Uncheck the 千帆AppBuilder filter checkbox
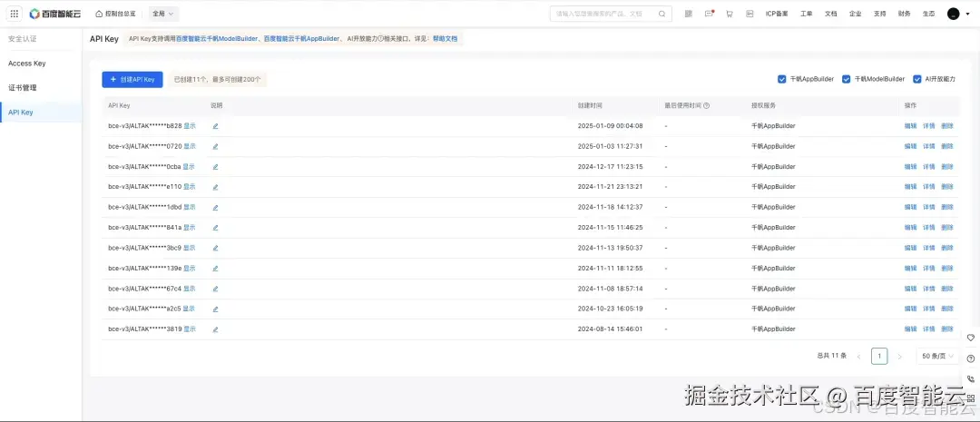The height and width of the screenshot is (422, 980). coord(781,79)
